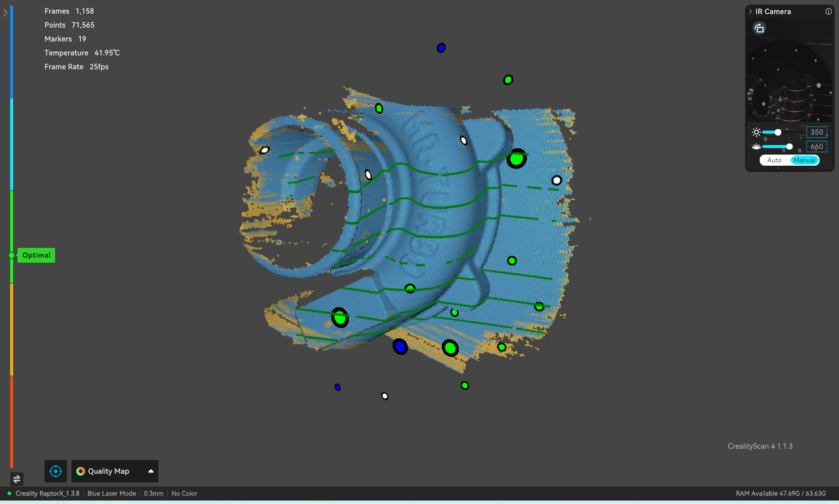
Task: Click the 0.3mm resolution status item
Action: [x=153, y=494]
